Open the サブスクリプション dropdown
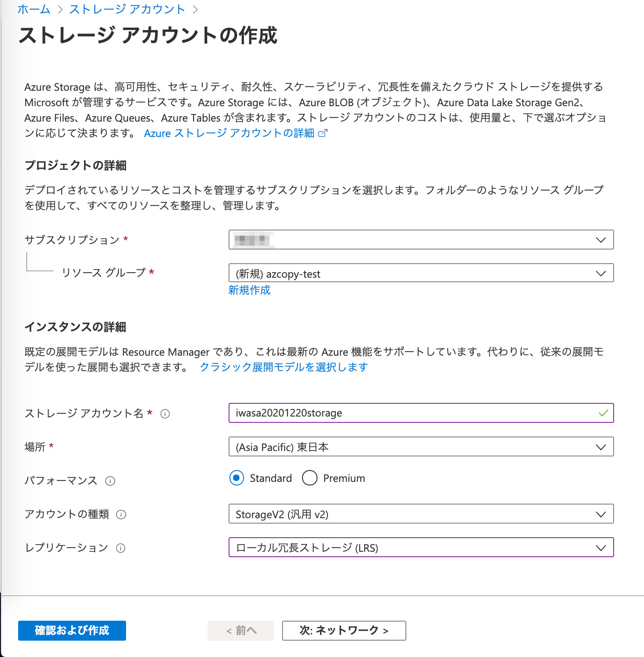This screenshot has height=657, width=644. click(x=421, y=240)
